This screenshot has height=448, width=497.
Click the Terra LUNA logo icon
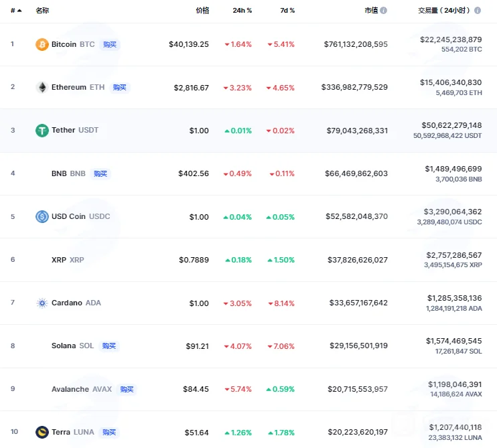click(42, 432)
